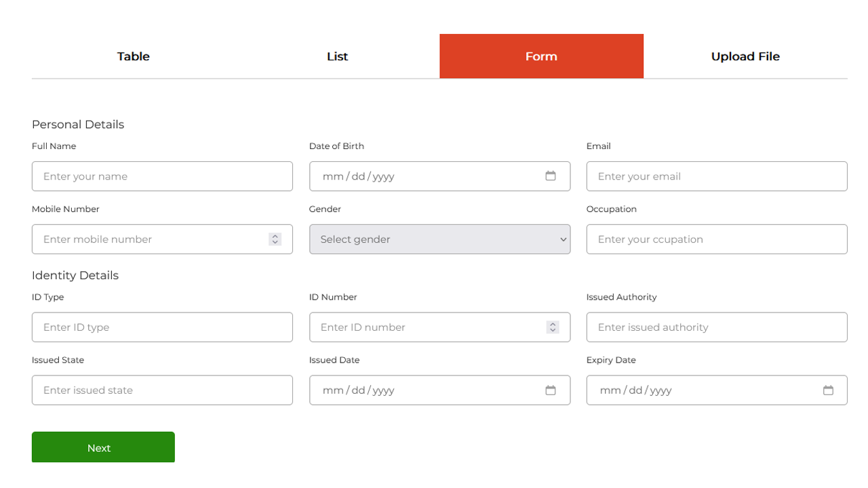Open the Issued Date calendar picker

point(551,390)
